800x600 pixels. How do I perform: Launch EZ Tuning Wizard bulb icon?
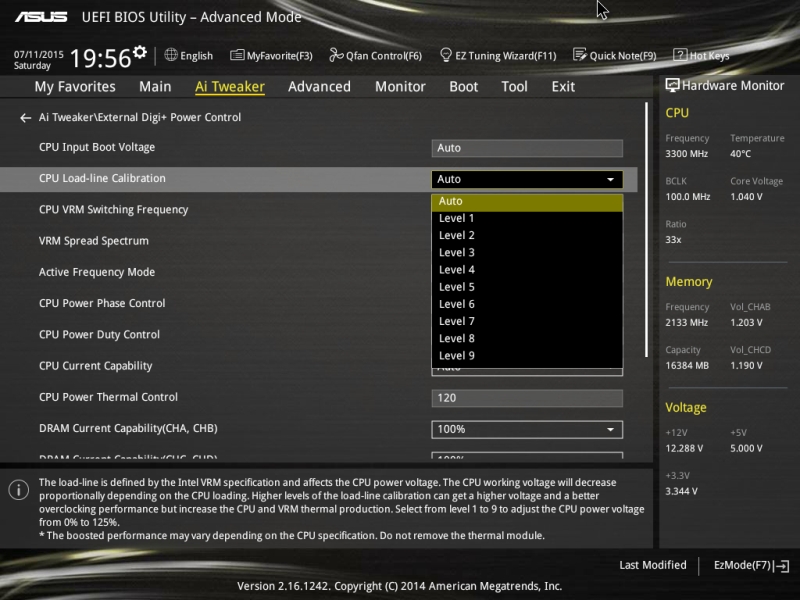point(445,55)
